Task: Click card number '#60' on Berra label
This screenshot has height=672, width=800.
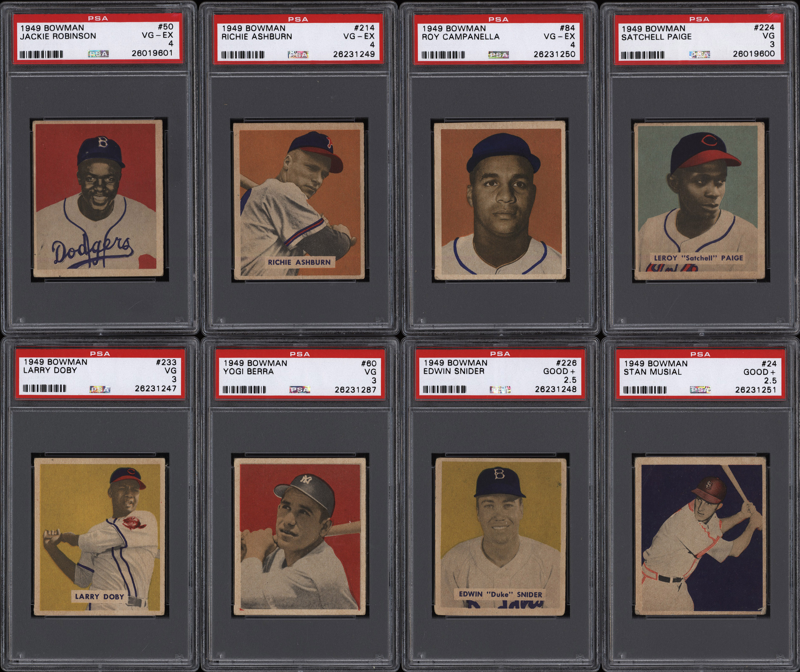Action: (x=368, y=364)
